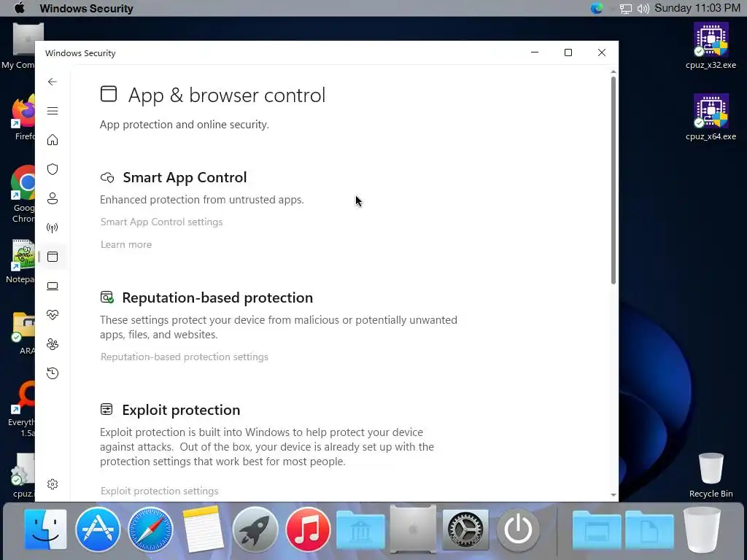Image resolution: width=747 pixels, height=560 pixels.
Task: Open Family options sidebar icon
Action: click(x=53, y=344)
